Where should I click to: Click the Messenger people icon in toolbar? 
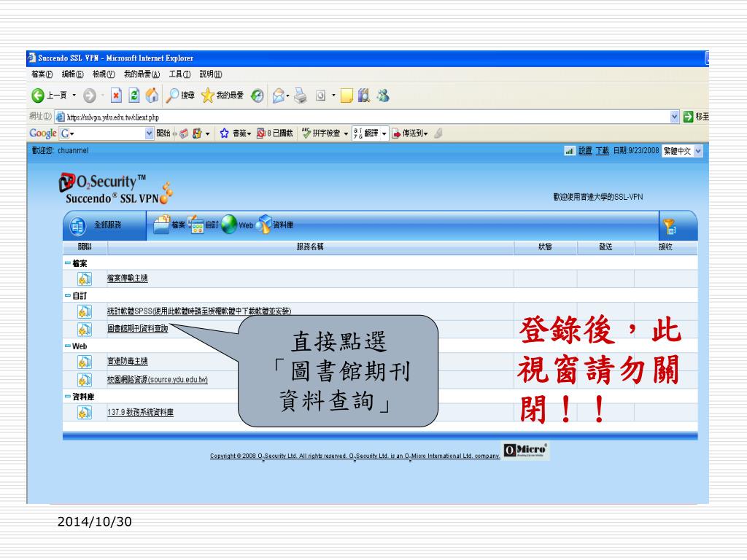point(382,96)
